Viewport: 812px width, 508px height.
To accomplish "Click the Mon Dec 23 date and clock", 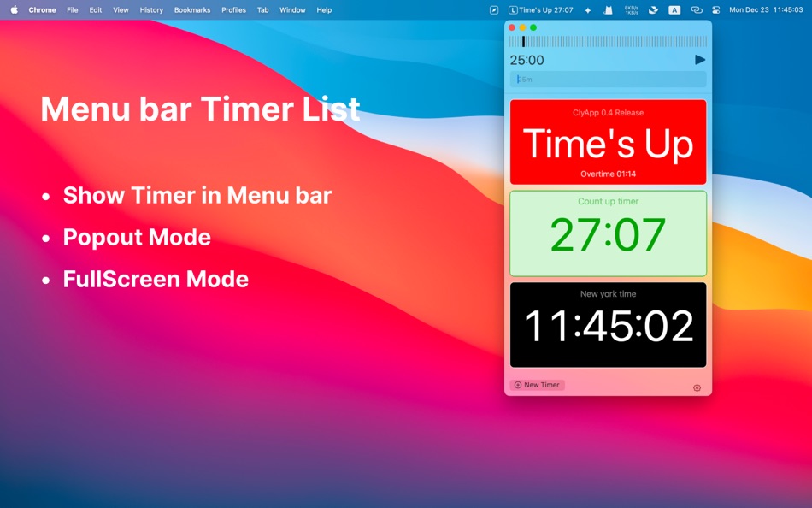I will [766, 10].
